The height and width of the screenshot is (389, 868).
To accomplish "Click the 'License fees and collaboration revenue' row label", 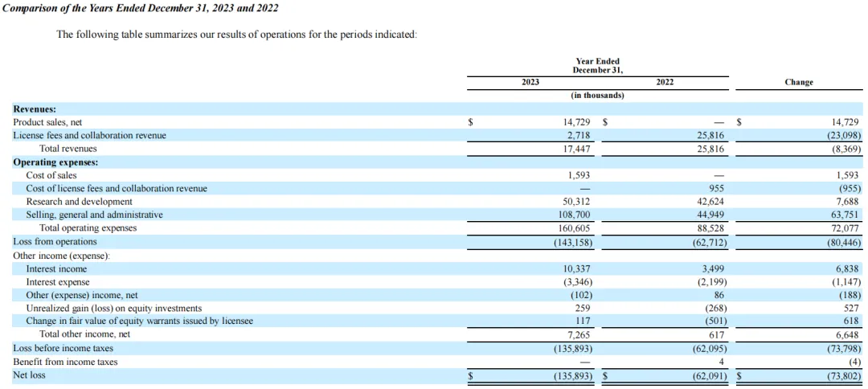I will click(89, 135).
